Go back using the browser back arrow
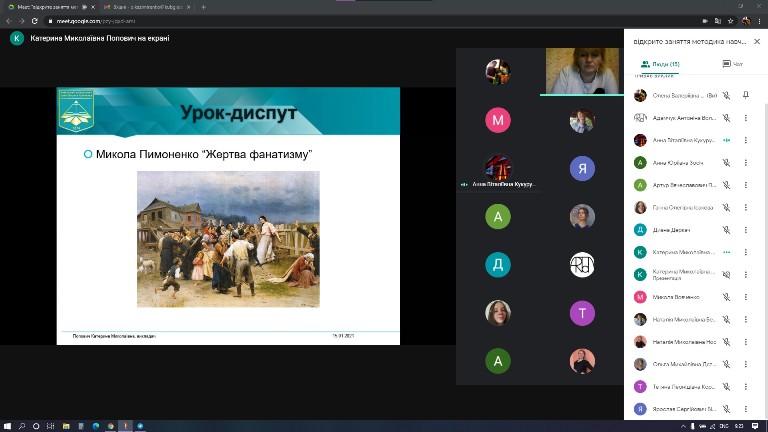 [9, 20]
